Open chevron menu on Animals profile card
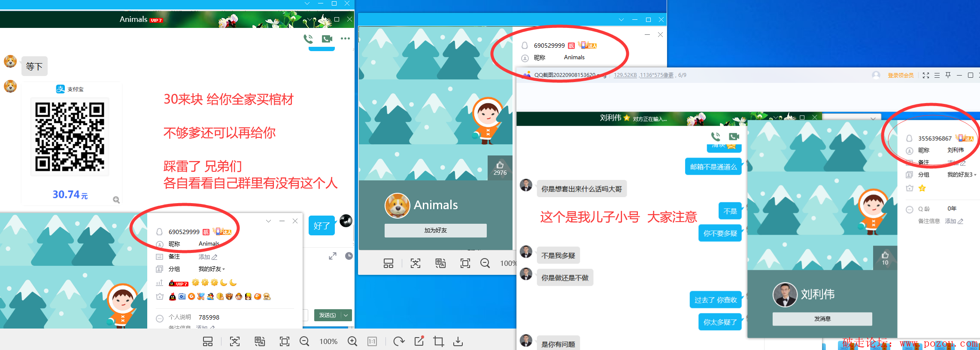The width and height of the screenshot is (980, 350). click(268, 221)
